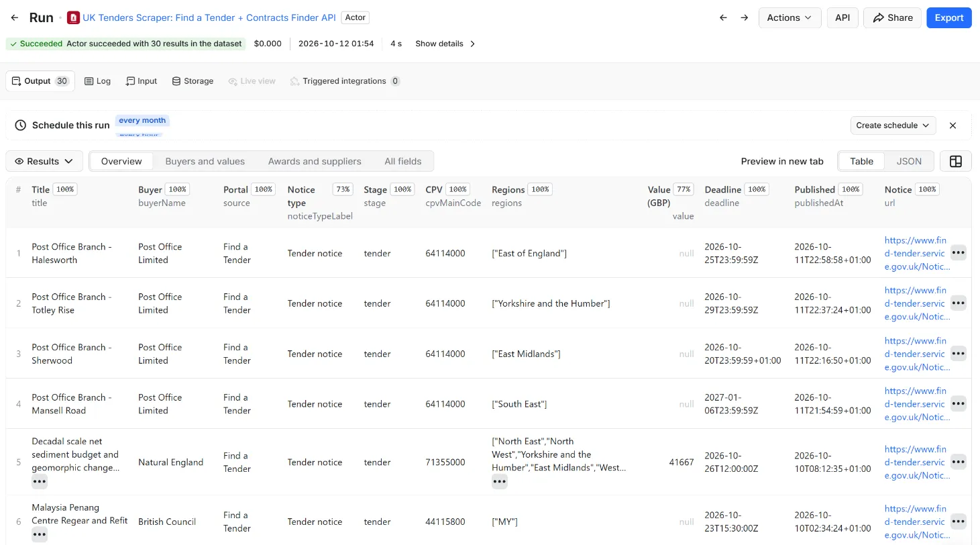Viewport: 980px width, 545px height.
Task: Select the Output tab
Action: pyautogui.click(x=40, y=81)
